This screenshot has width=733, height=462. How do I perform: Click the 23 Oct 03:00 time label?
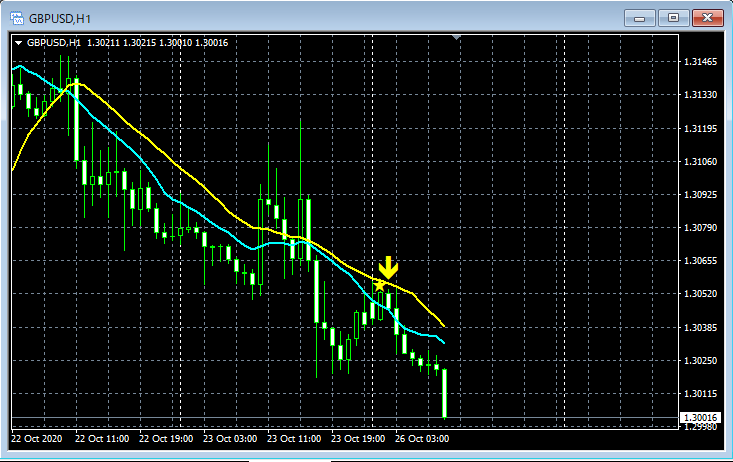click(230, 439)
